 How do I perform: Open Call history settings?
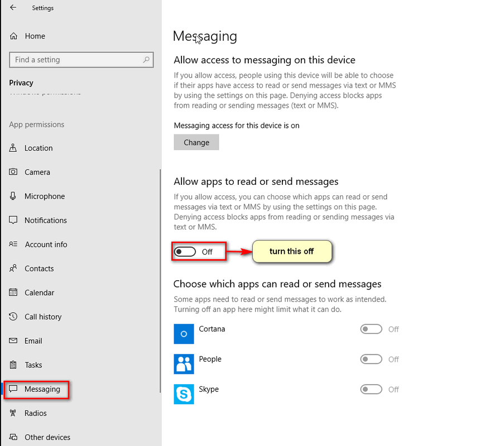tap(43, 317)
